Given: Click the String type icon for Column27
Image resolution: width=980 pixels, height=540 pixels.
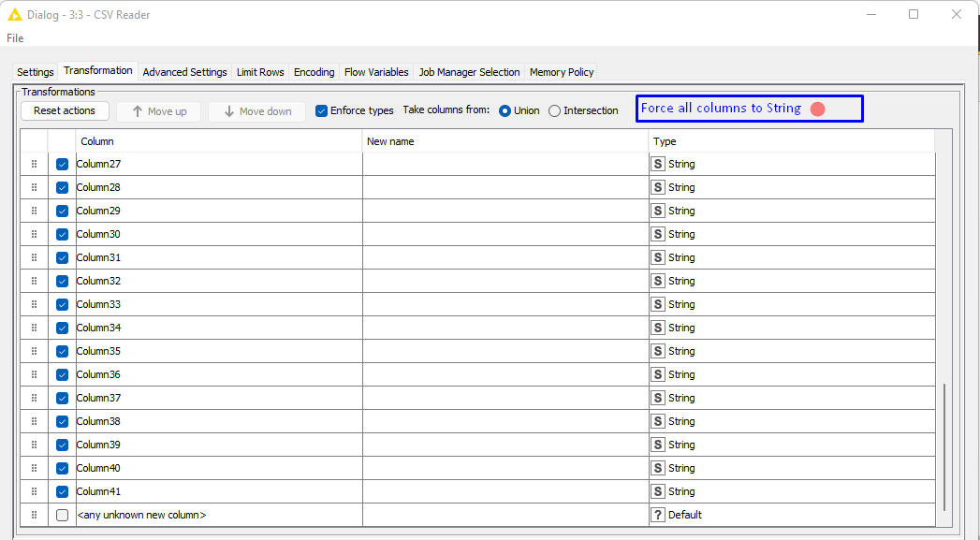Looking at the screenshot, I should click(x=657, y=164).
